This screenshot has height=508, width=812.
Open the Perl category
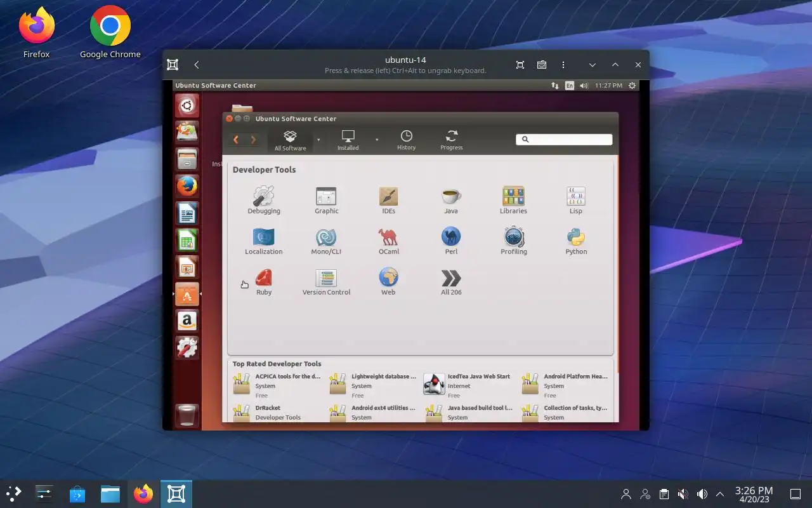[x=451, y=241]
